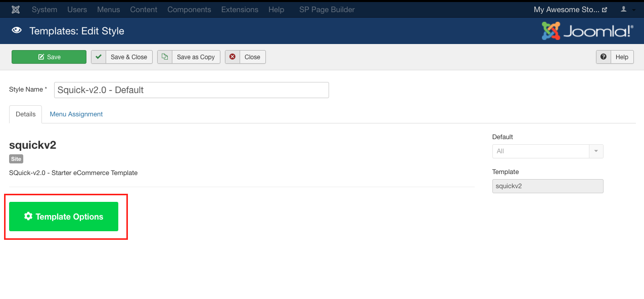
Task: Click the question mark Help icon
Action: [x=604, y=57]
